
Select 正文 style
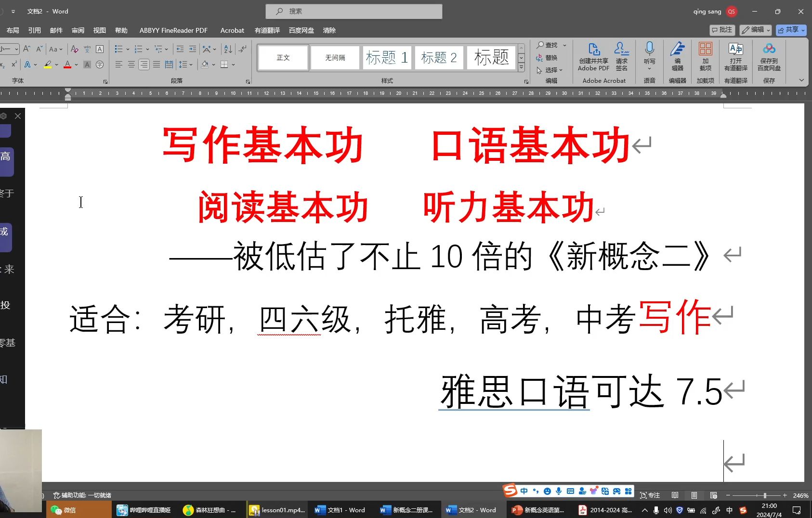click(283, 58)
